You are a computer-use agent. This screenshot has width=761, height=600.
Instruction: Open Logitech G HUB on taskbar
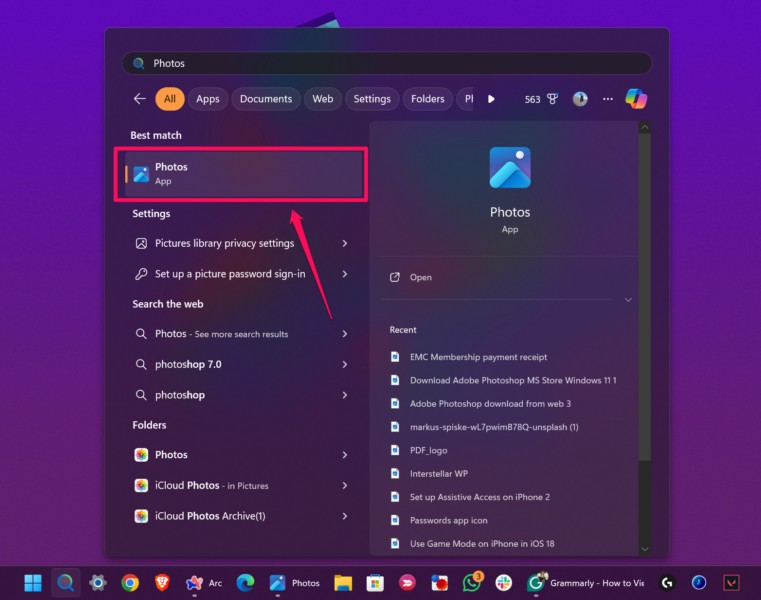(667, 583)
